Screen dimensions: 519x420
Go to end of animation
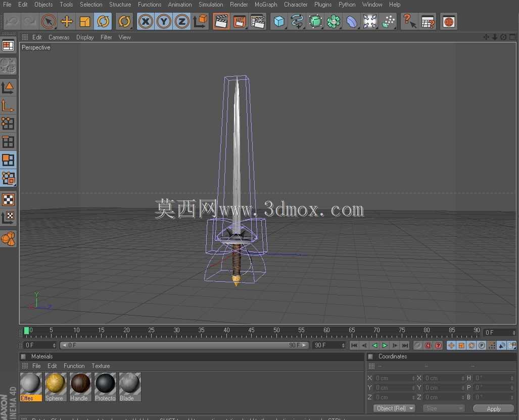pyautogui.click(x=405, y=345)
